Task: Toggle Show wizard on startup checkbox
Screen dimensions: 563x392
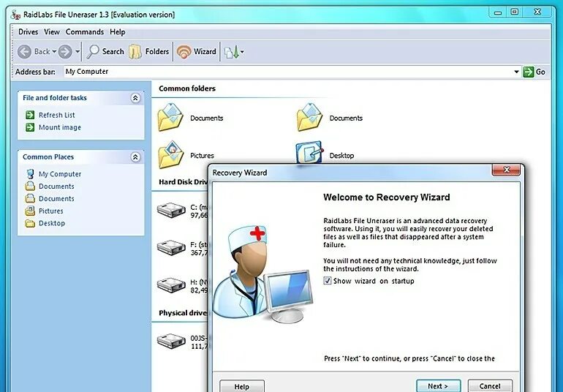Action: click(x=327, y=281)
